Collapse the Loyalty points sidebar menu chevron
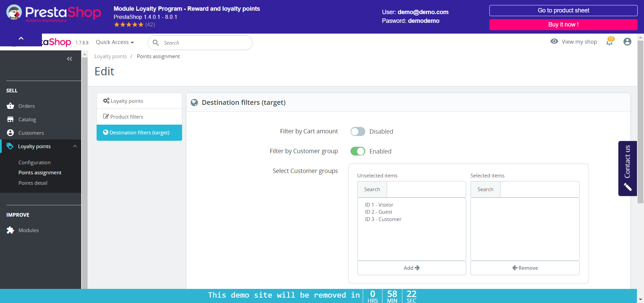644x303 pixels. point(75,146)
